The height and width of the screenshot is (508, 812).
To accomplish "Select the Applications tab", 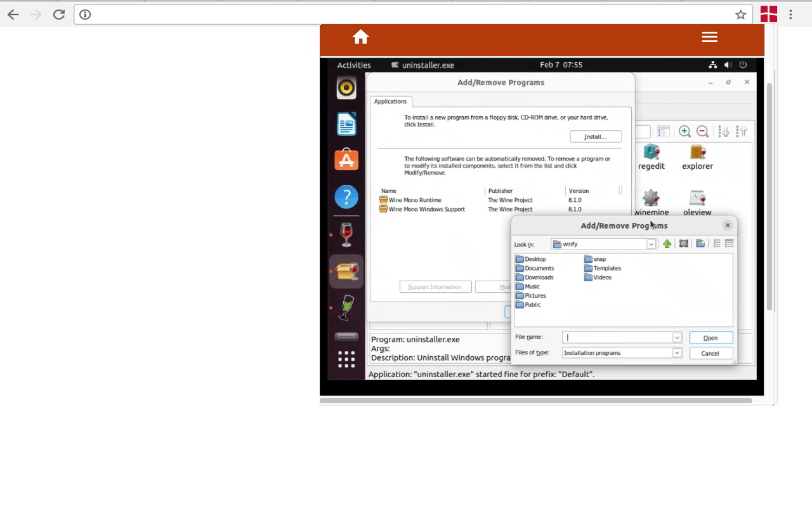I will (390, 102).
